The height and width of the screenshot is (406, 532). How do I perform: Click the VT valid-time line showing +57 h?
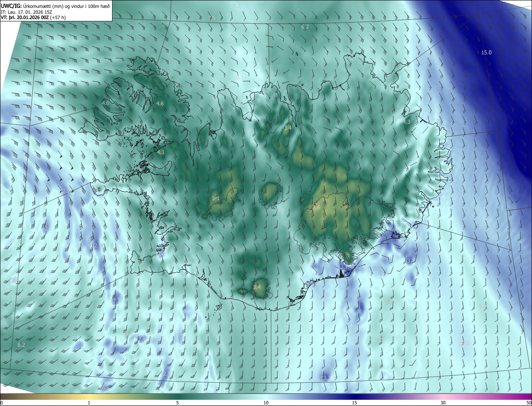pos(33,17)
